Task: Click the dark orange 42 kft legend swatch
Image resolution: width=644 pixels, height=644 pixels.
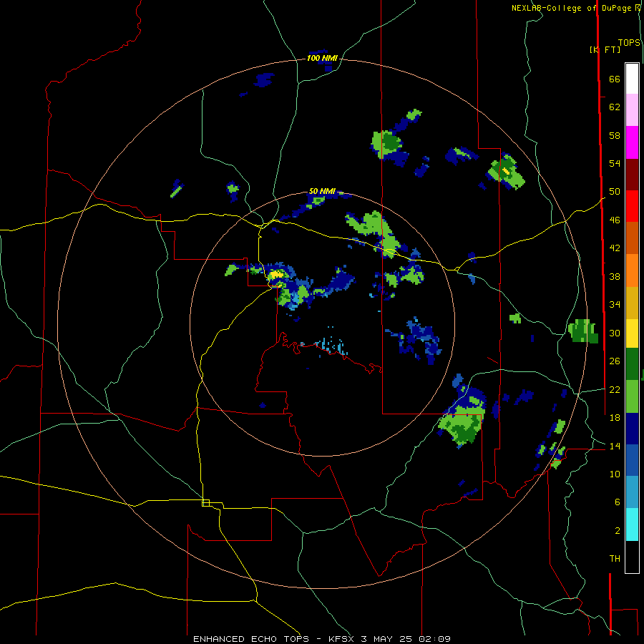Action: click(x=632, y=238)
